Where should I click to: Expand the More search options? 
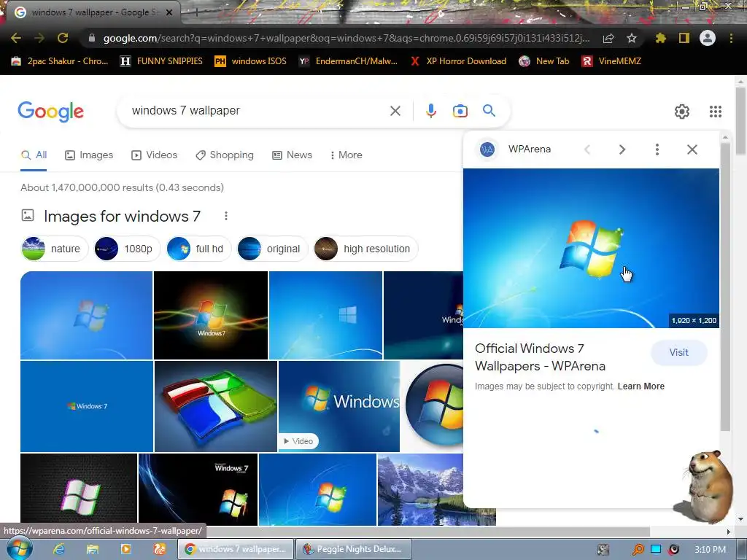346,155
